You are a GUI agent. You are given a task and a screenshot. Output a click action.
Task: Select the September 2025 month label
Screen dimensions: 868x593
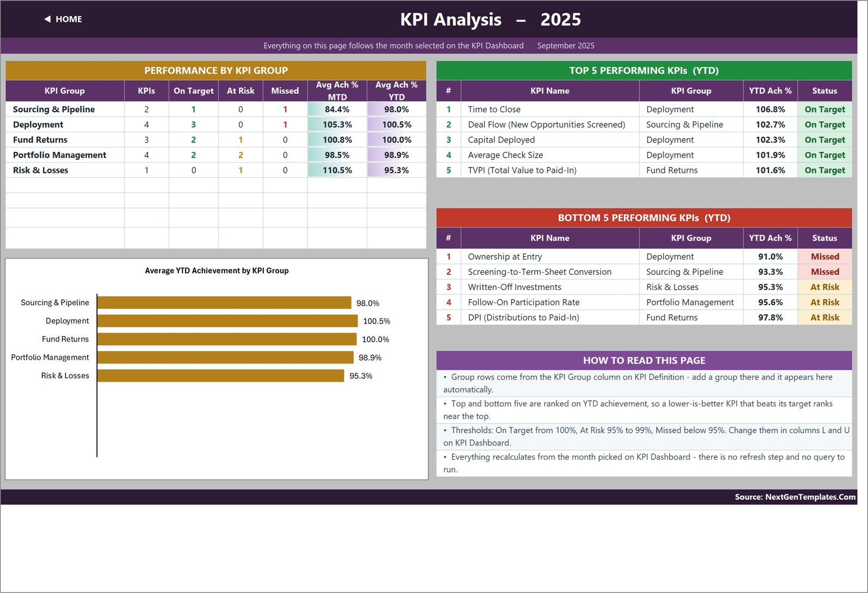point(566,46)
